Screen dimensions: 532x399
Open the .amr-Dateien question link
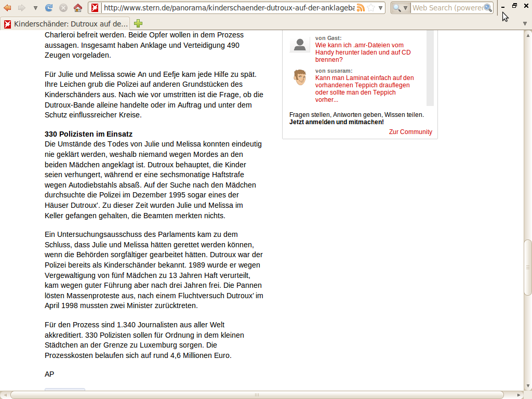click(x=363, y=52)
